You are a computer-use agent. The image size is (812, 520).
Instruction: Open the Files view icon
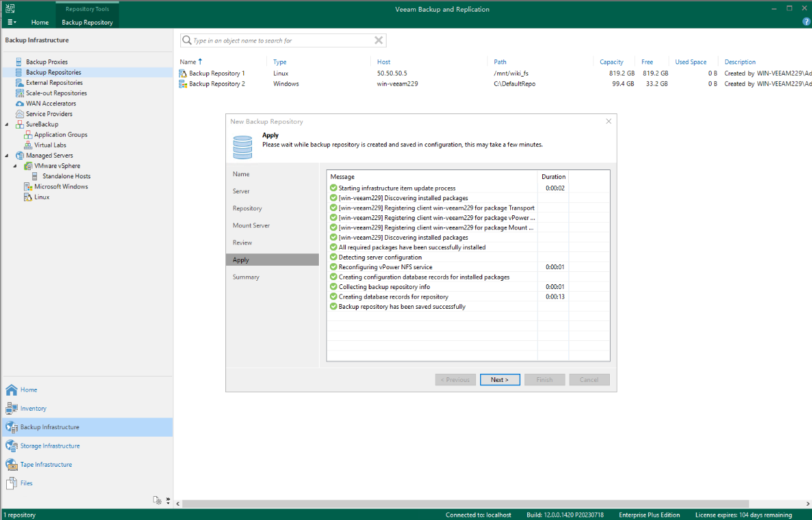click(x=11, y=483)
